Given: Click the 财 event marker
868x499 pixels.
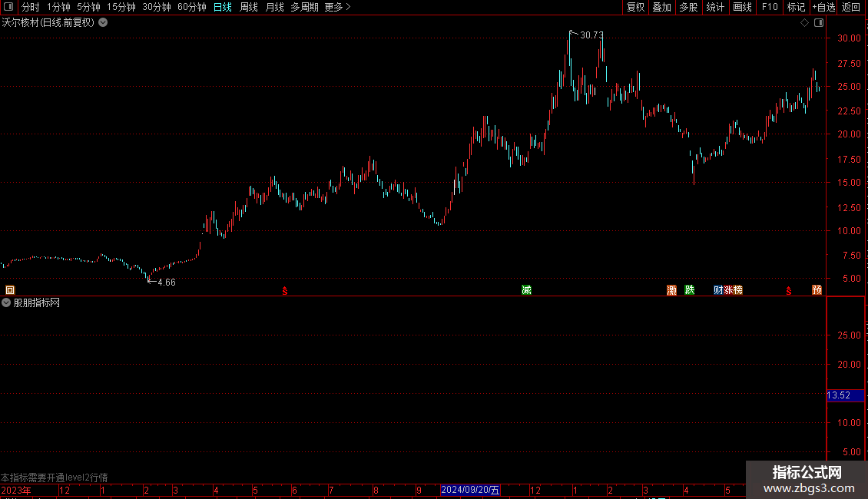Looking at the screenshot, I should 718,290.
